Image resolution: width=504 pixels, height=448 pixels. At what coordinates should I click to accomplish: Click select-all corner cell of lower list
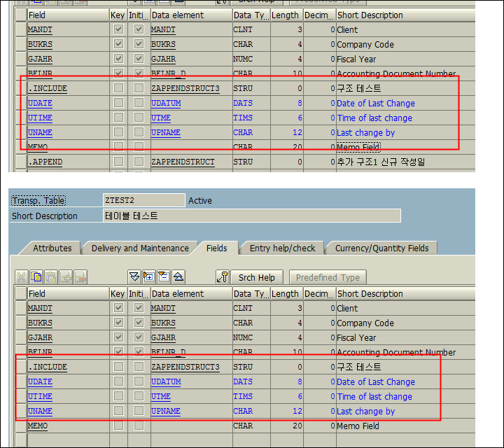click(21, 293)
